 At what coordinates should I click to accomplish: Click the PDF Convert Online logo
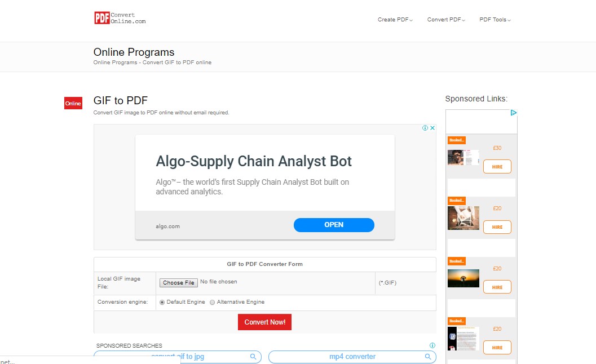coord(120,18)
